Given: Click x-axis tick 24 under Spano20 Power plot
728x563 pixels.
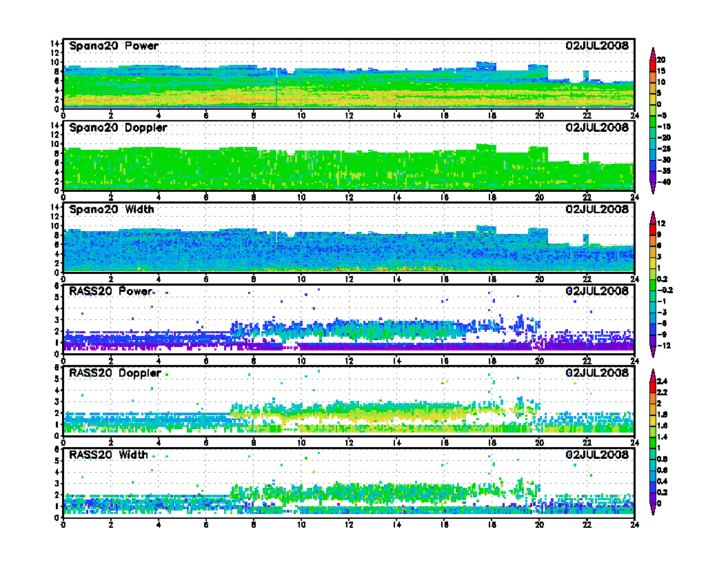Looking at the screenshot, I should (634, 116).
